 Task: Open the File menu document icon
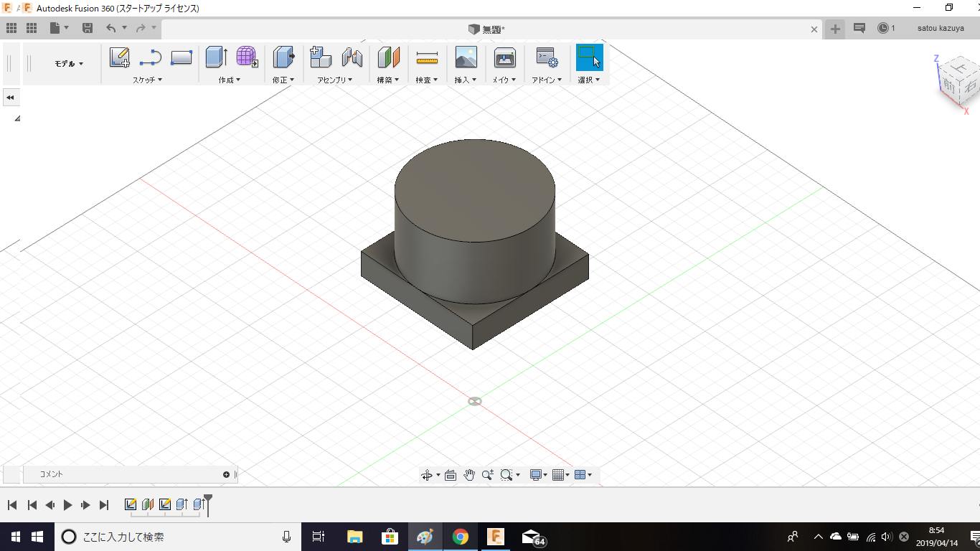click(x=55, y=28)
